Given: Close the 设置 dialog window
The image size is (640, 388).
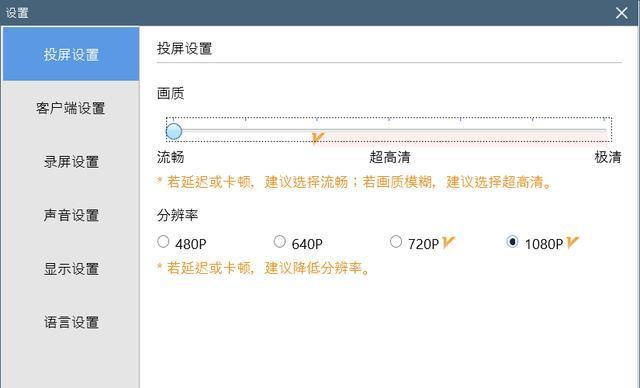Looking at the screenshot, I should [621, 13].
